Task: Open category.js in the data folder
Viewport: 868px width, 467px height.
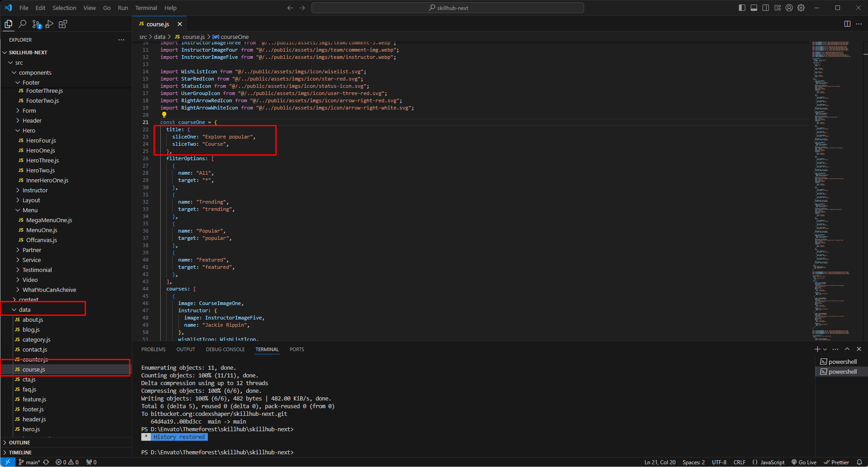Action: click(66, 339)
